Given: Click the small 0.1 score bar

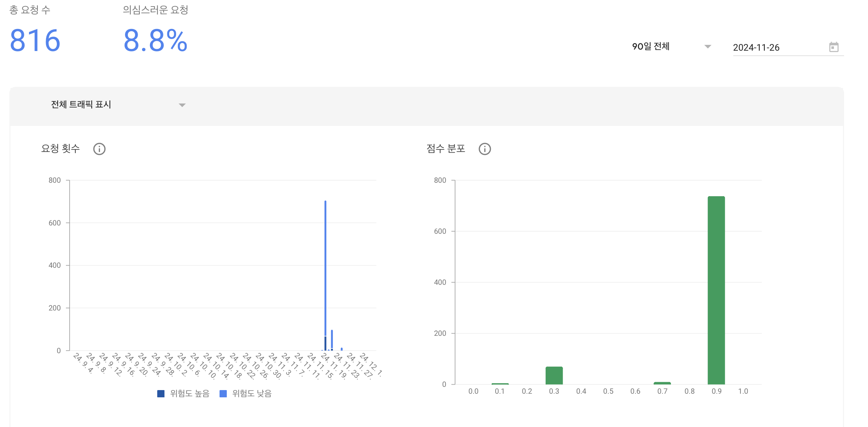Looking at the screenshot, I should click(500, 384).
